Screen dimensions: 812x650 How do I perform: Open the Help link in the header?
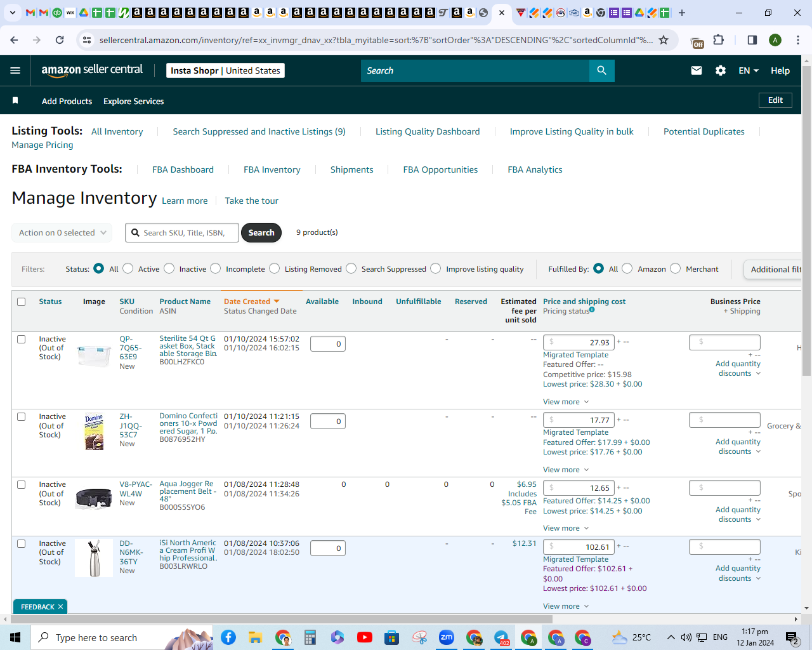[x=780, y=70]
